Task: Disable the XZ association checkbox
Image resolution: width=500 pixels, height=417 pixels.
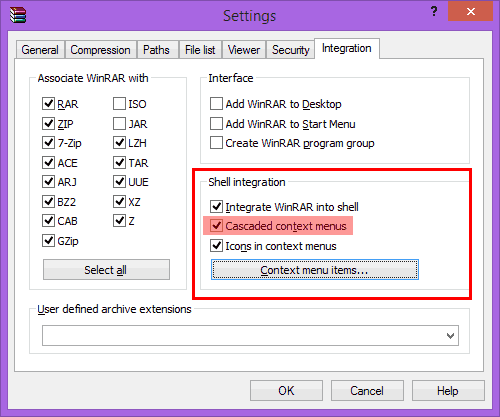Action: [119, 201]
